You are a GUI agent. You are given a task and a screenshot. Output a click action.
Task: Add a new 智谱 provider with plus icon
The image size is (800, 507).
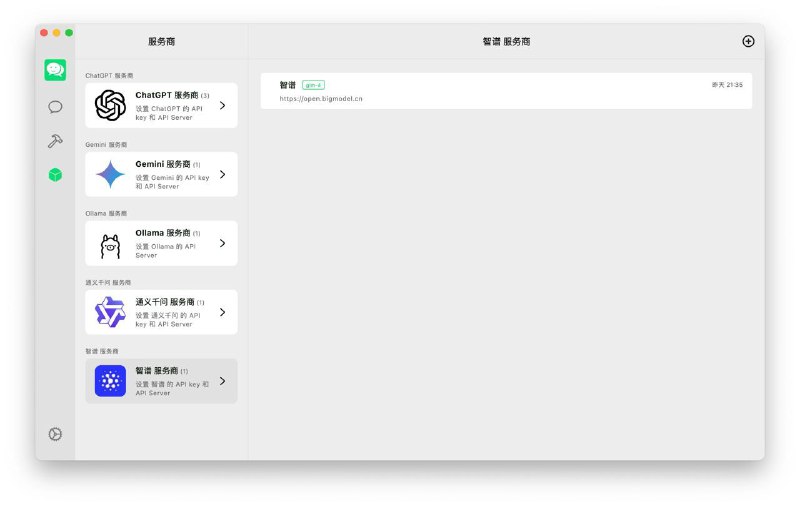748,41
